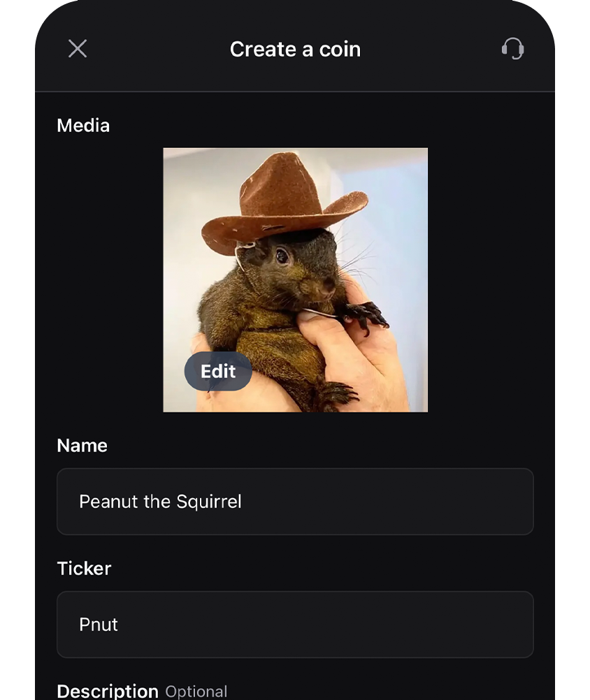Click the Ticker field label
Viewport: 590px width, 700px height.
[84, 569]
